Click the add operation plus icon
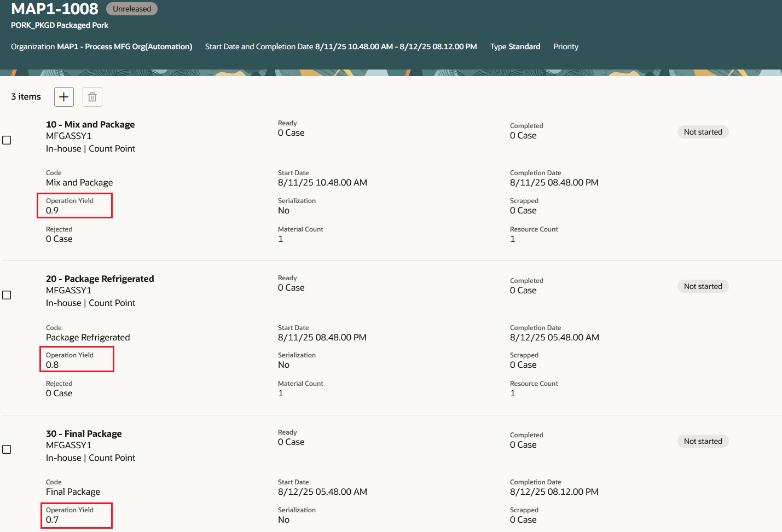Viewport: 782px width, 532px height. click(64, 97)
